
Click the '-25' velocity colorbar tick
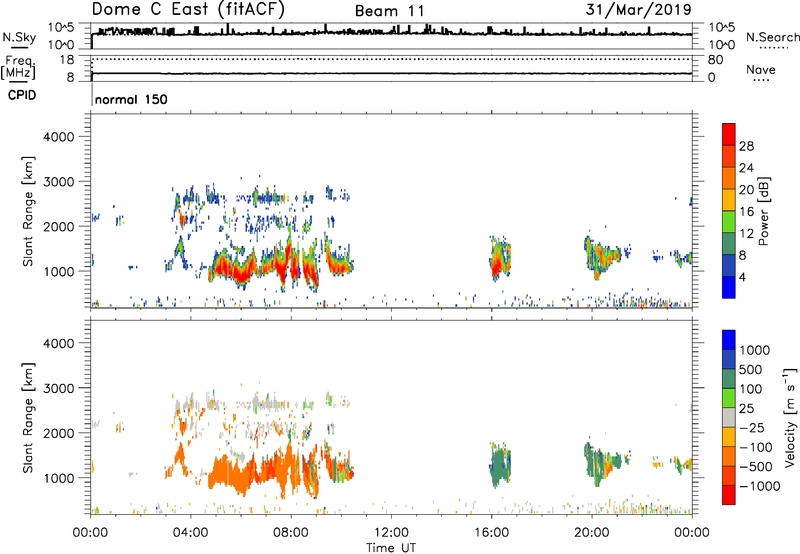pos(751,428)
